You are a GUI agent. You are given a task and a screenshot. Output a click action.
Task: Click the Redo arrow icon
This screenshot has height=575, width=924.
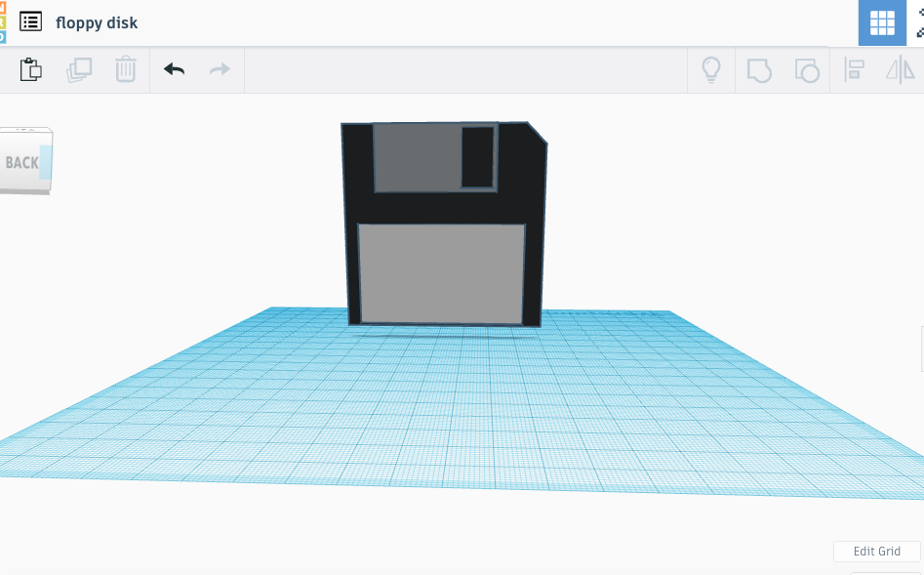(221, 69)
